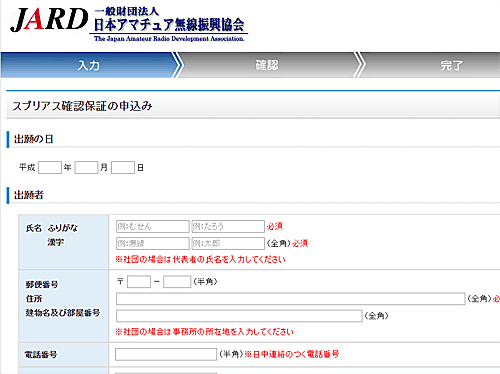Viewport: 500px width, 374px height.
Task: Click the 平成 era label
Action: (x=27, y=167)
